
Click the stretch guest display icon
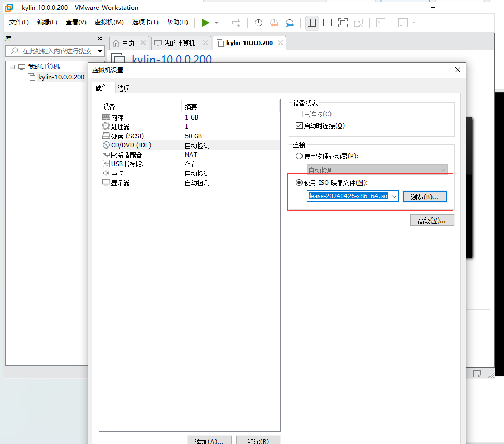[403, 22]
